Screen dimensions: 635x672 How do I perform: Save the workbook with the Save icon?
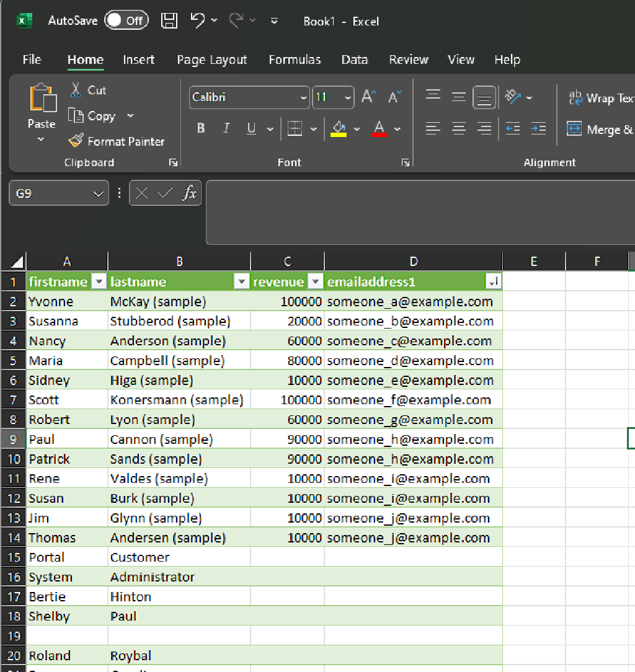pyautogui.click(x=169, y=20)
